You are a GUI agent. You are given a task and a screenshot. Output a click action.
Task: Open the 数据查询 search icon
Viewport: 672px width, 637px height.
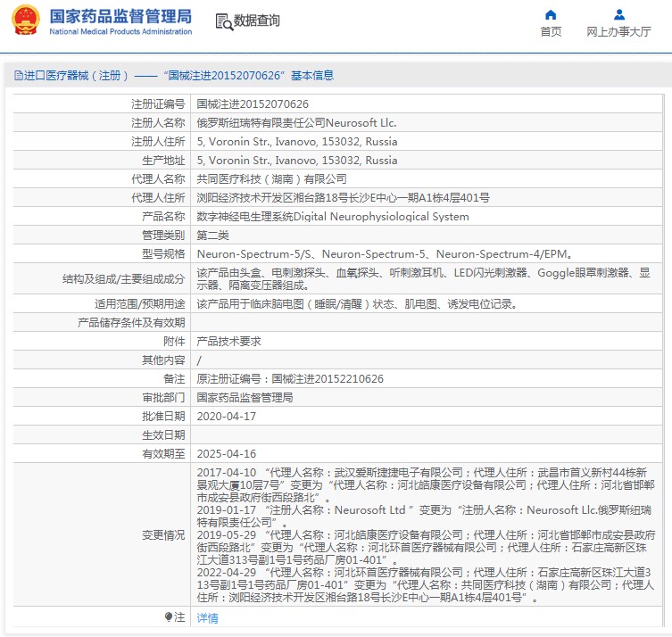coord(224,21)
